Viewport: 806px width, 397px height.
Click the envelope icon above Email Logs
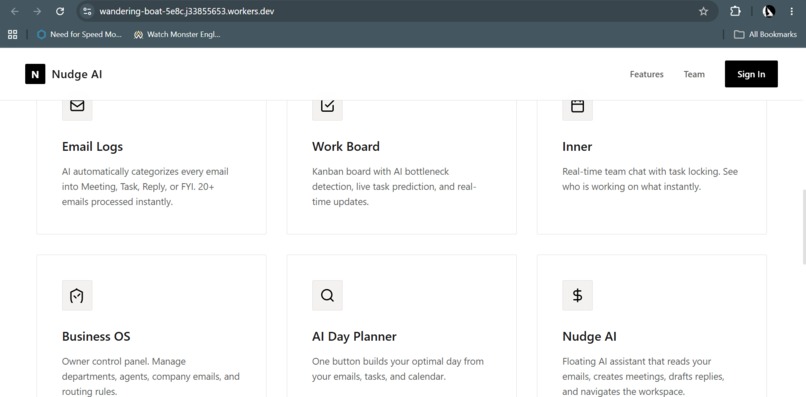coord(77,106)
